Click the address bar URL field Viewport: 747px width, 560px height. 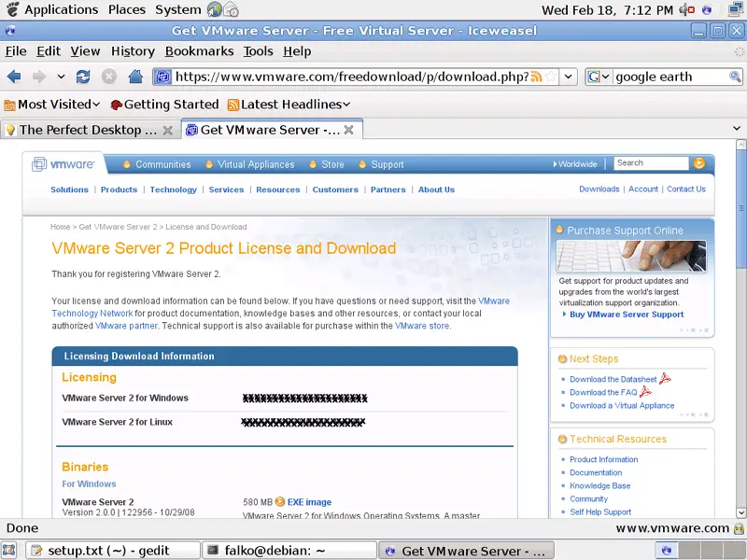(352, 77)
